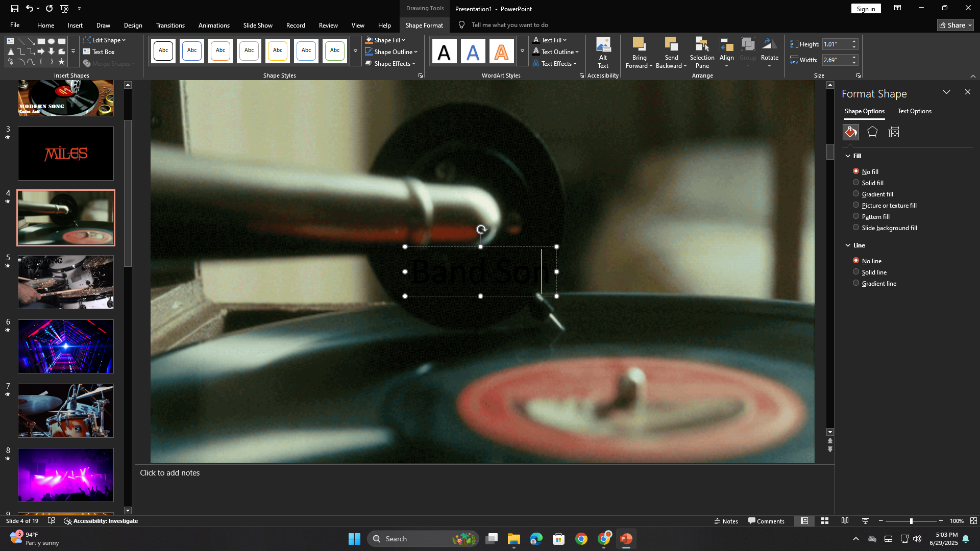980x551 pixels.
Task: Open the Selection Pane
Action: click(x=702, y=53)
